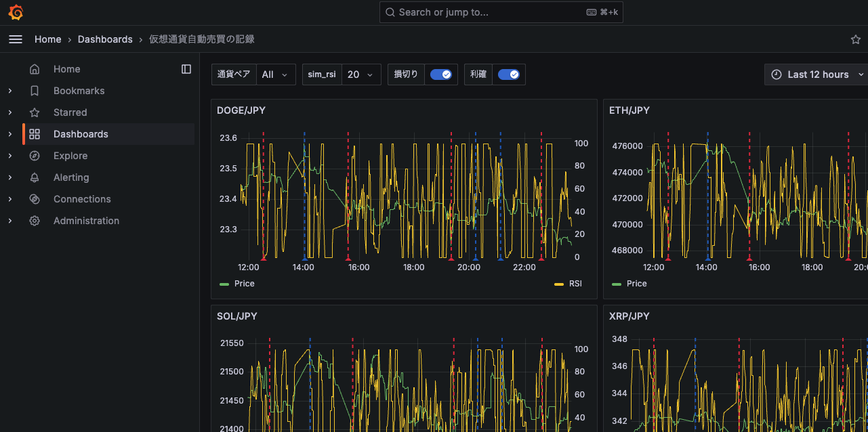Image resolution: width=868 pixels, height=432 pixels.
Task: Click the dock menu panel icon
Action: (186, 69)
